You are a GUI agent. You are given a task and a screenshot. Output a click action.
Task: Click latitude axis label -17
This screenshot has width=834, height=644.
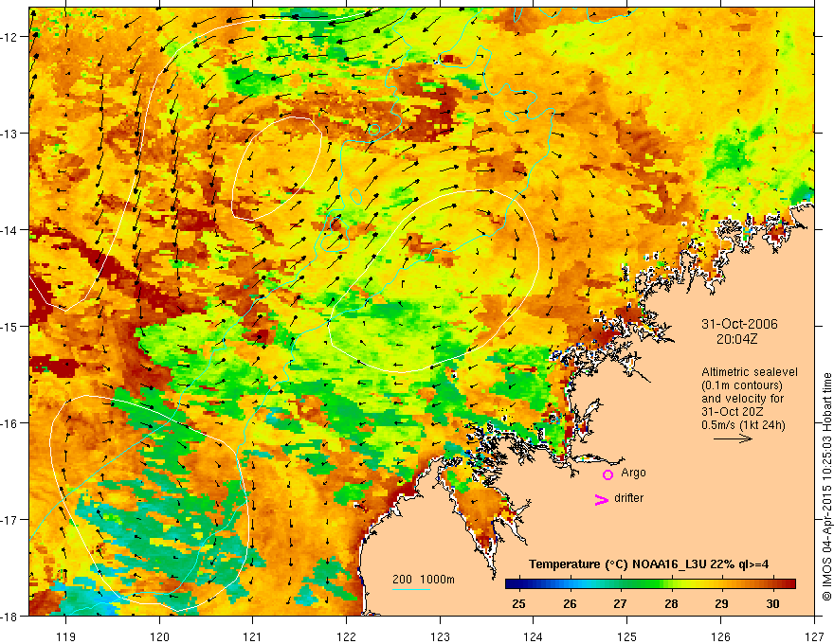point(9,519)
